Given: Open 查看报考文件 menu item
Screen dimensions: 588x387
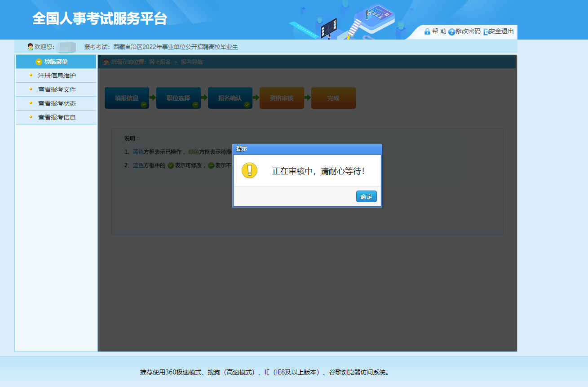Looking at the screenshot, I should tap(57, 89).
